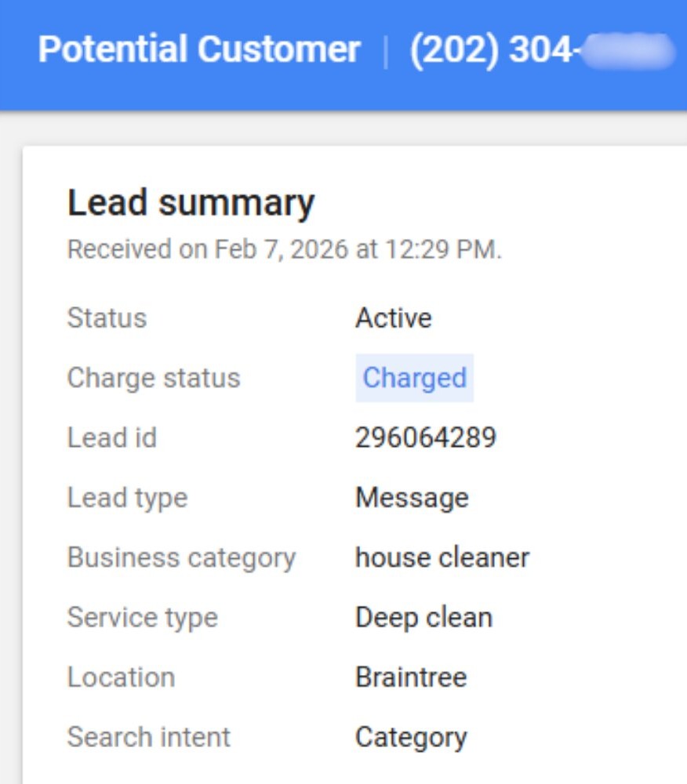Click the Charged status badge
This screenshot has width=687, height=784.
[x=414, y=378]
